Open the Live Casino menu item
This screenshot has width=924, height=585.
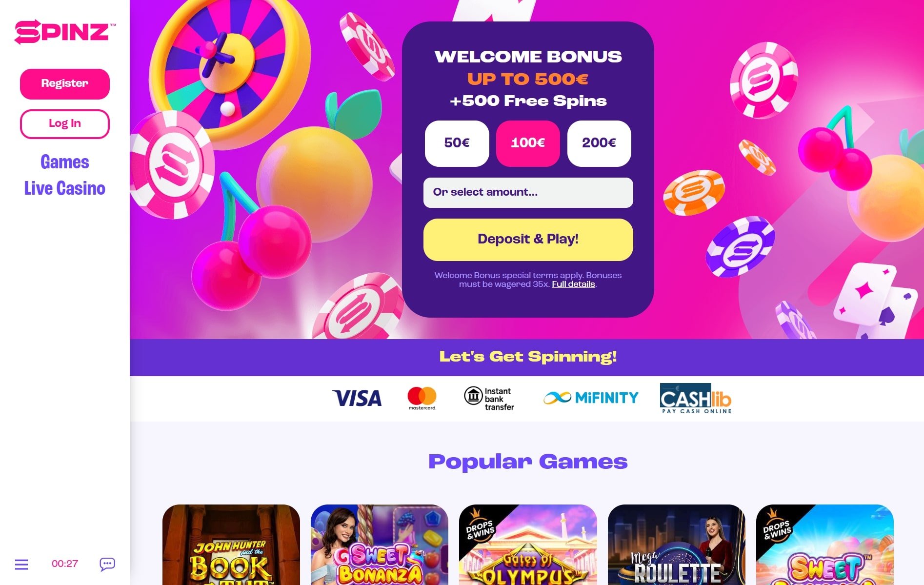(x=65, y=188)
